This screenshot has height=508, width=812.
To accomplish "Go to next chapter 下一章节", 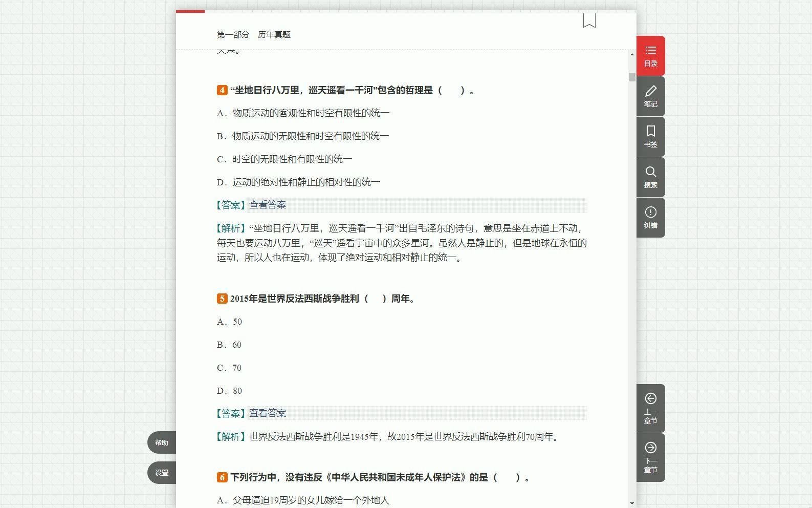I will point(650,457).
